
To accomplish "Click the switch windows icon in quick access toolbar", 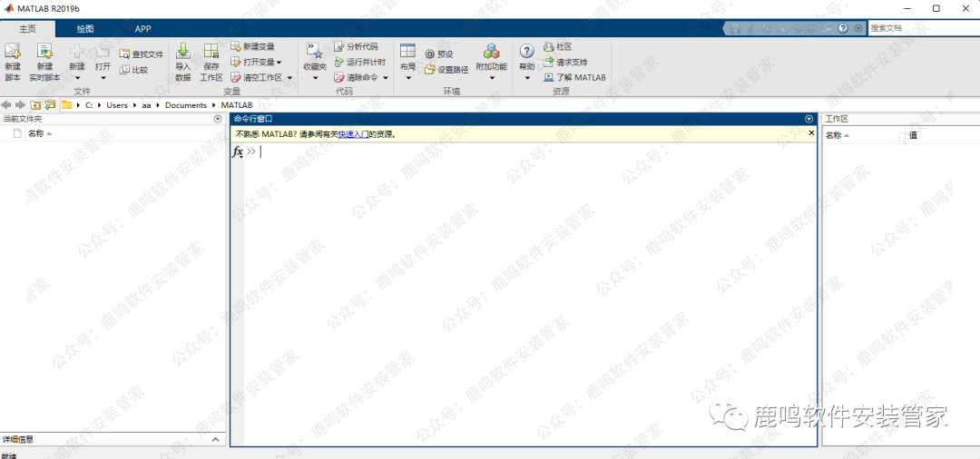I will pos(828,28).
